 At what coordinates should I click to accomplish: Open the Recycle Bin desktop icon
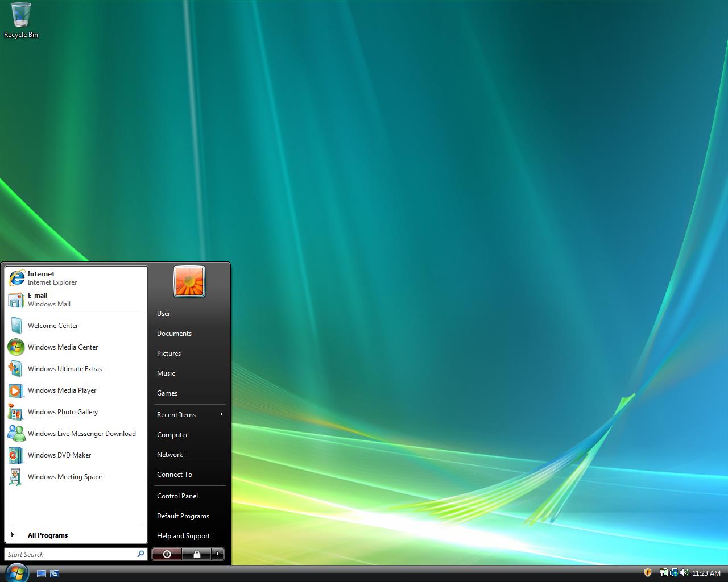click(x=21, y=20)
